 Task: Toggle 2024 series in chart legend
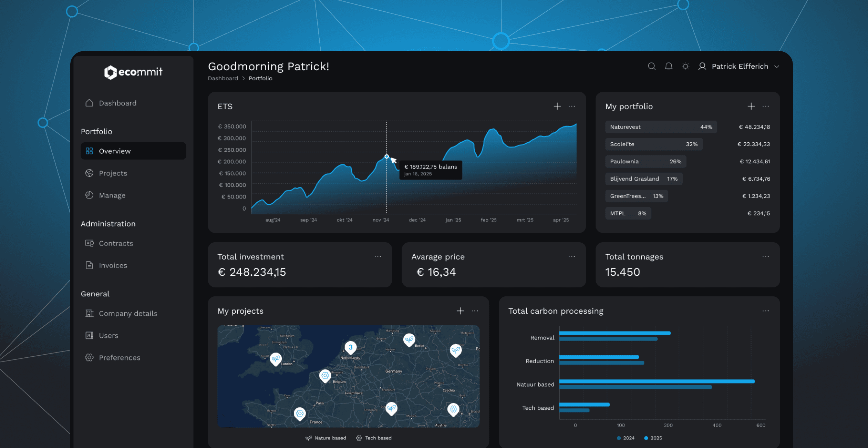625,438
